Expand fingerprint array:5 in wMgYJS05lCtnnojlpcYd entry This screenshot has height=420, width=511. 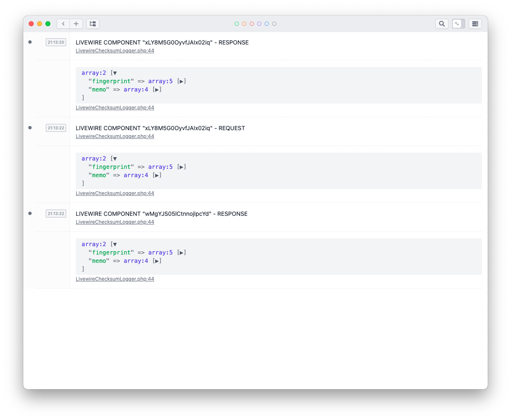[x=181, y=252]
